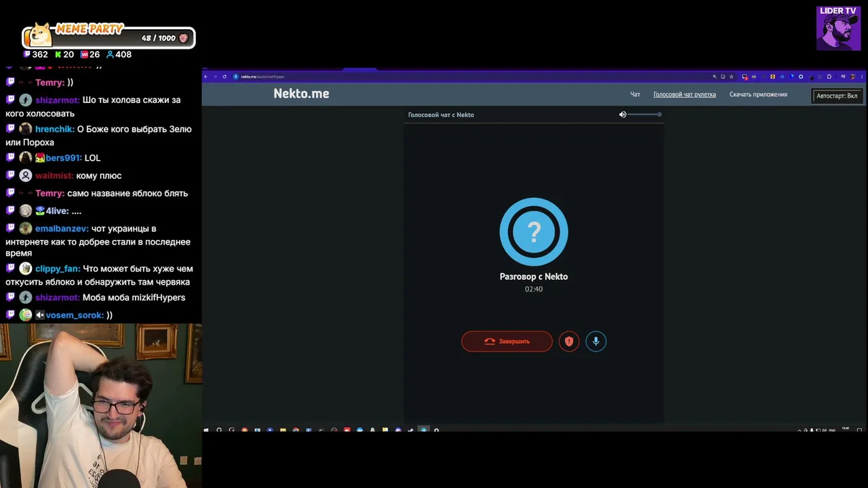The height and width of the screenshot is (488, 868).
Task: Open Windows taskbar search
Action: point(219,430)
